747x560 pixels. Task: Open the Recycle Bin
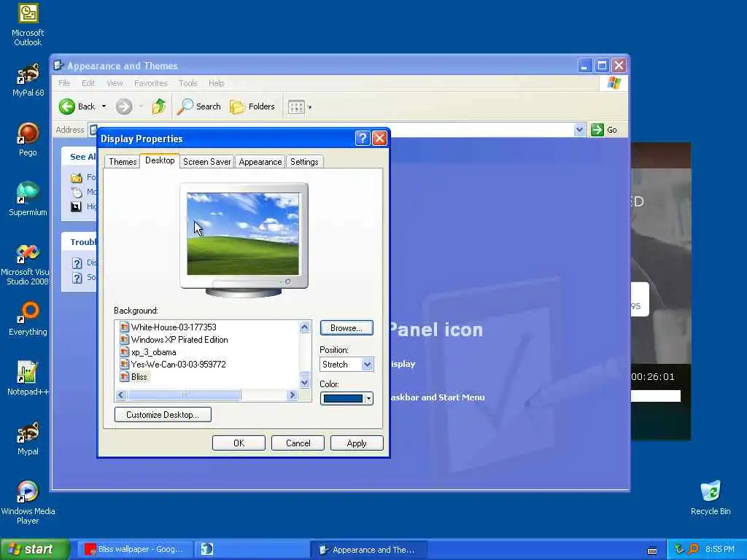(711, 498)
